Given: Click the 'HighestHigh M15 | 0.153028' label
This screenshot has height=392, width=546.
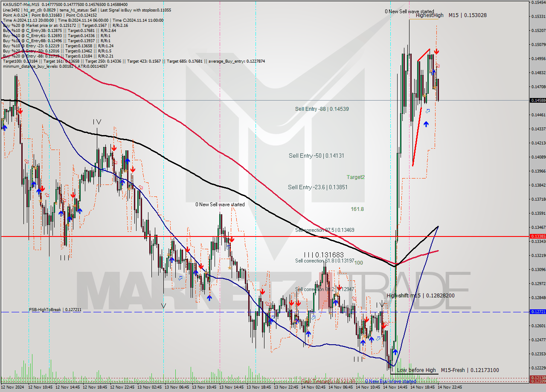Looking at the screenshot, I should tap(451, 15).
